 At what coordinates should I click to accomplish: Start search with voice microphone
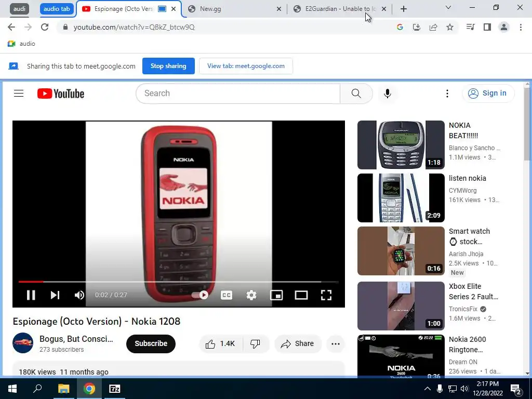(387, 94)
